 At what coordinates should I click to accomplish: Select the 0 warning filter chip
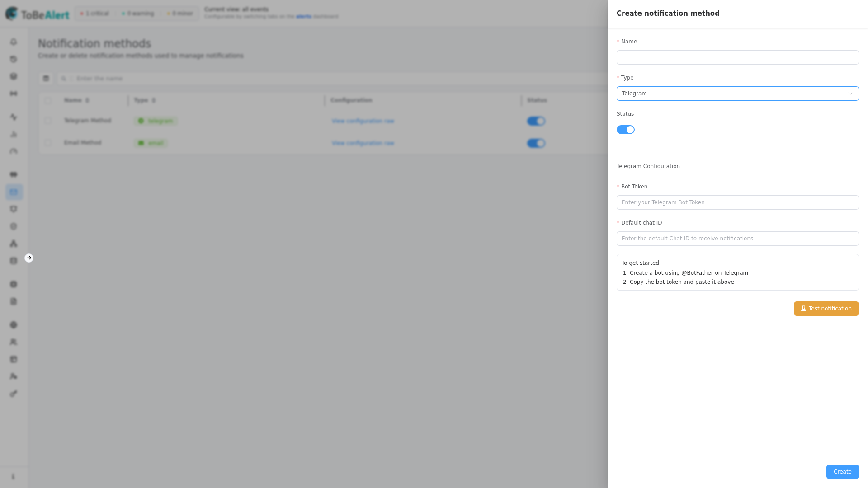(x=138, y=14)
